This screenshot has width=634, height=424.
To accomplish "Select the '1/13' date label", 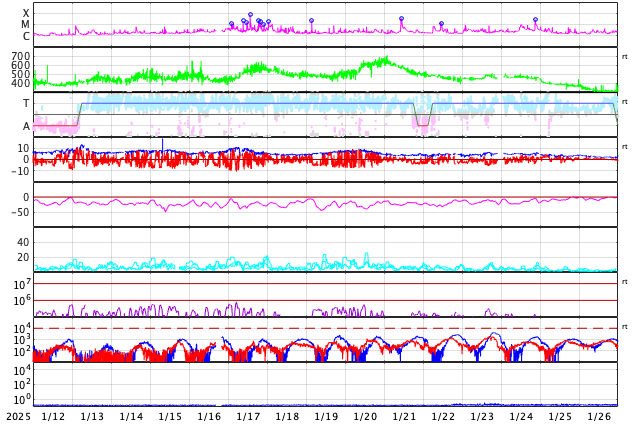I will pyautogui.click(x=92, y=417).
